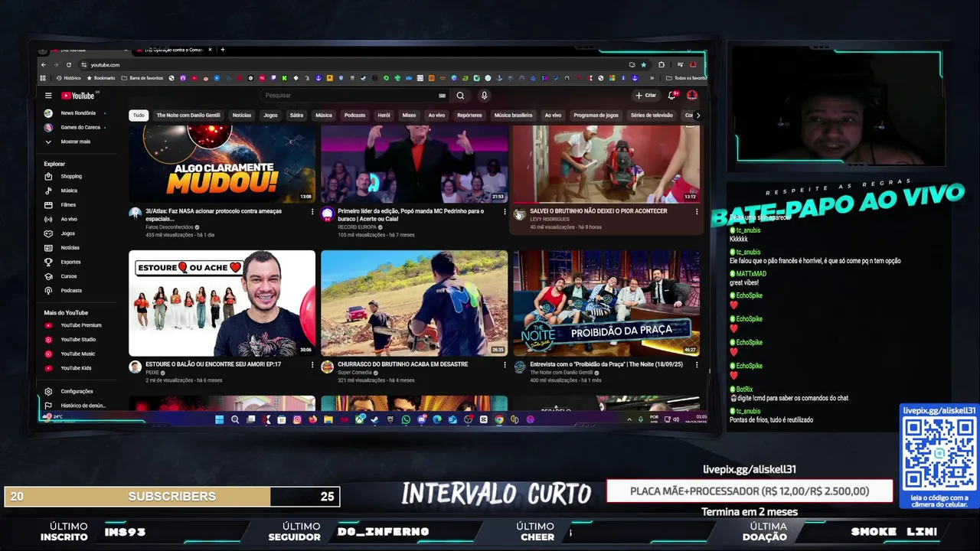The height and width of the screenshot is (551, 980).
Task: Open Historico bookmark in bookmarks bar
Action: point(68,78)
